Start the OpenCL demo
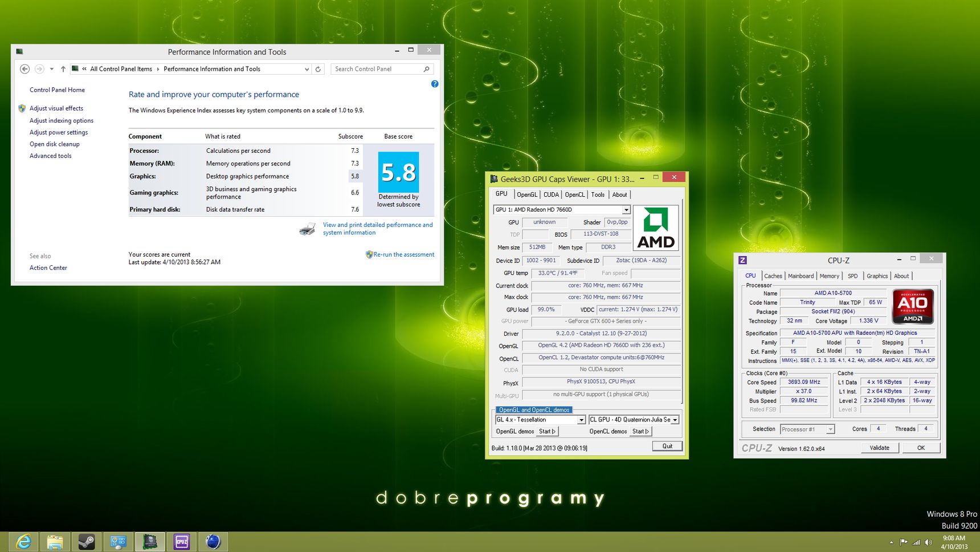 click(x=641, y=432)
